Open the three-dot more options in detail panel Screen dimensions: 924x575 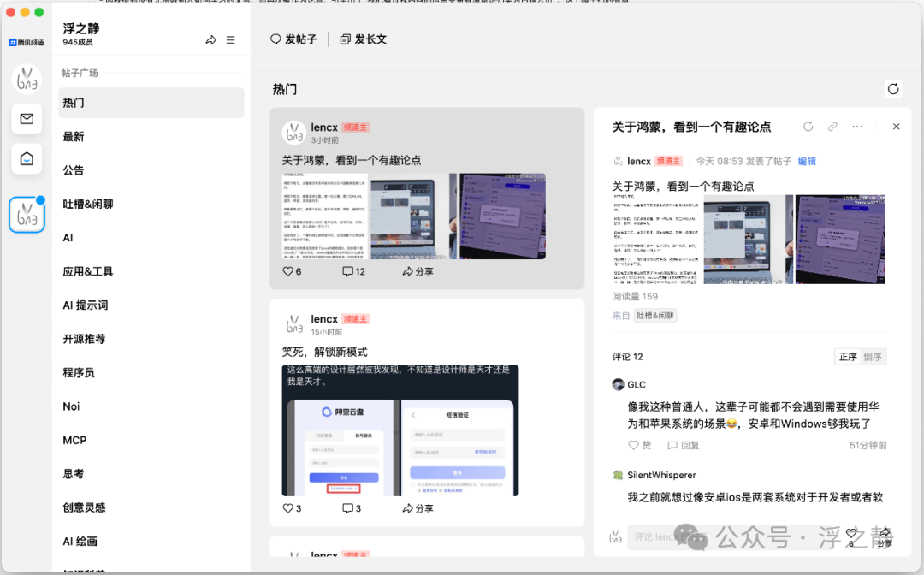(857, 127)
